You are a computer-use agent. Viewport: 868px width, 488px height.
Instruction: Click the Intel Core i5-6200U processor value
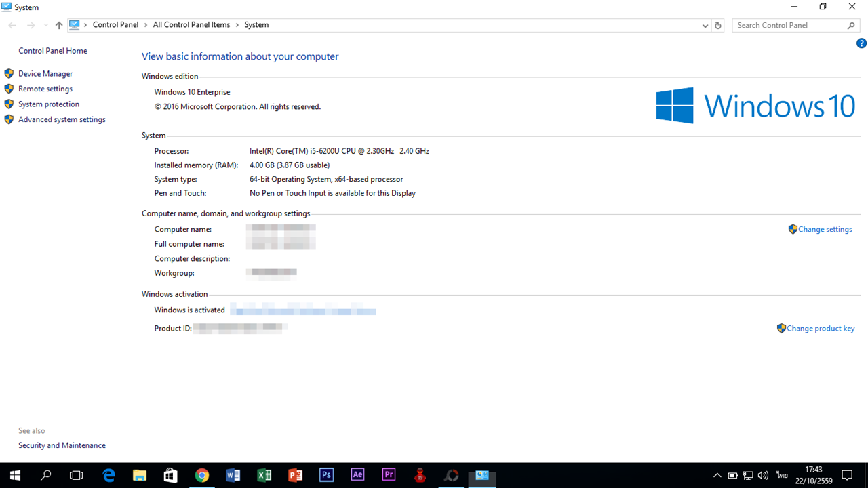coord(339,151)
